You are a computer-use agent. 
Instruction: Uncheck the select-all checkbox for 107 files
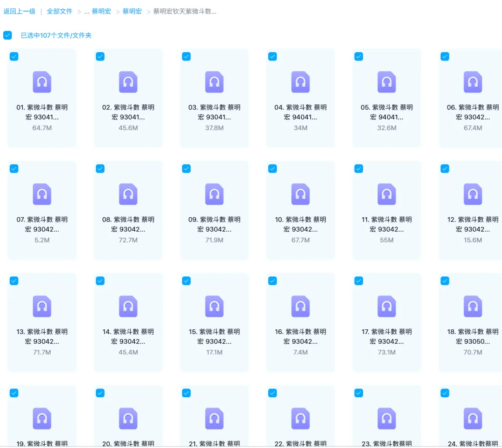click(8, 35)
